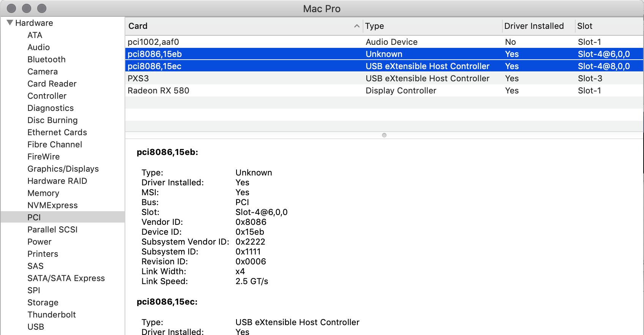Show Ethernet Cards information
The image size is (644, 335).
pos(57,133)
